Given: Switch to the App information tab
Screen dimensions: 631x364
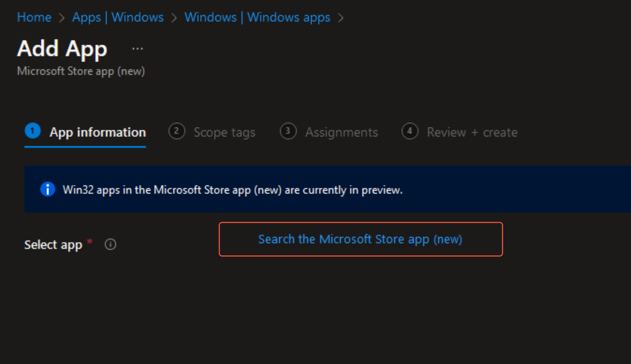Looking at the screenshot, I should tap(98, 133).
